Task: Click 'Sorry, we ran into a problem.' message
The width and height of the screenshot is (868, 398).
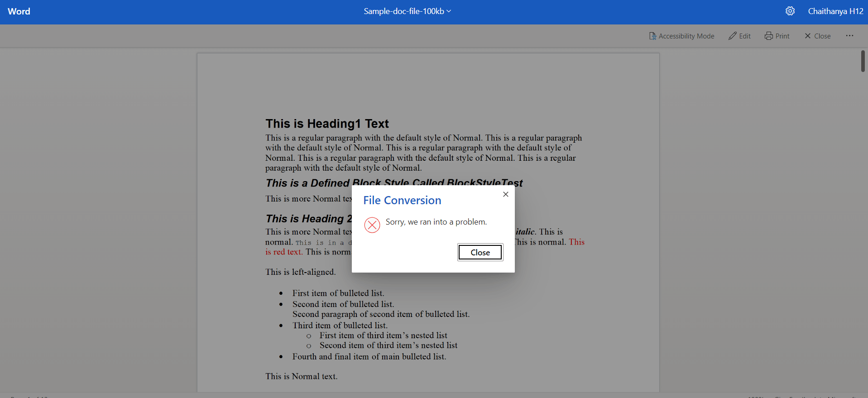Action: click(x=436, y=222)
